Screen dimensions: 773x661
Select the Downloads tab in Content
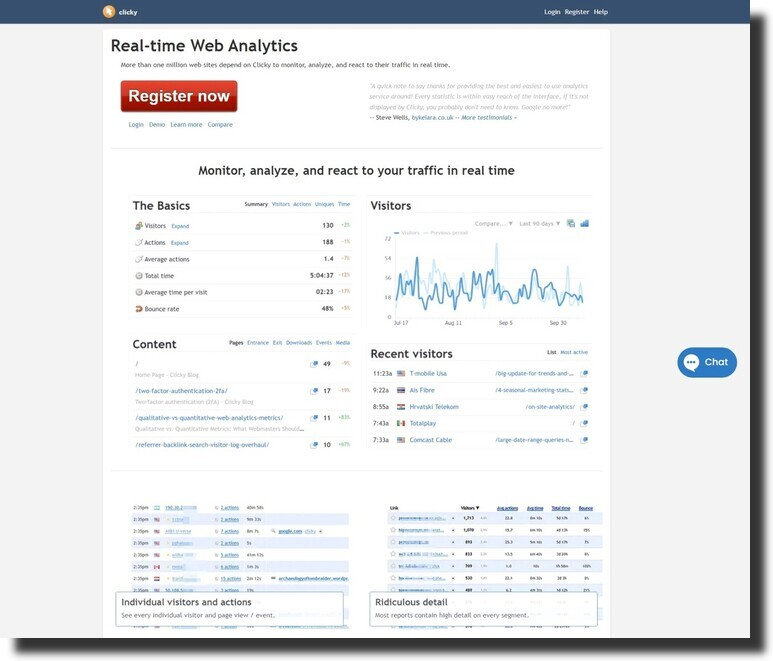(299, 343)
